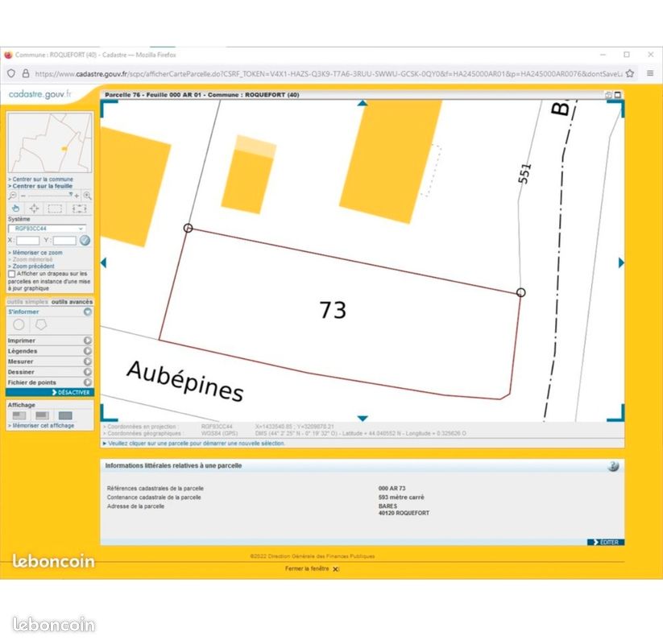This screenshot has width=663, height=644.
Task: Pick the first Affichage layout icon
Action: 19,416
